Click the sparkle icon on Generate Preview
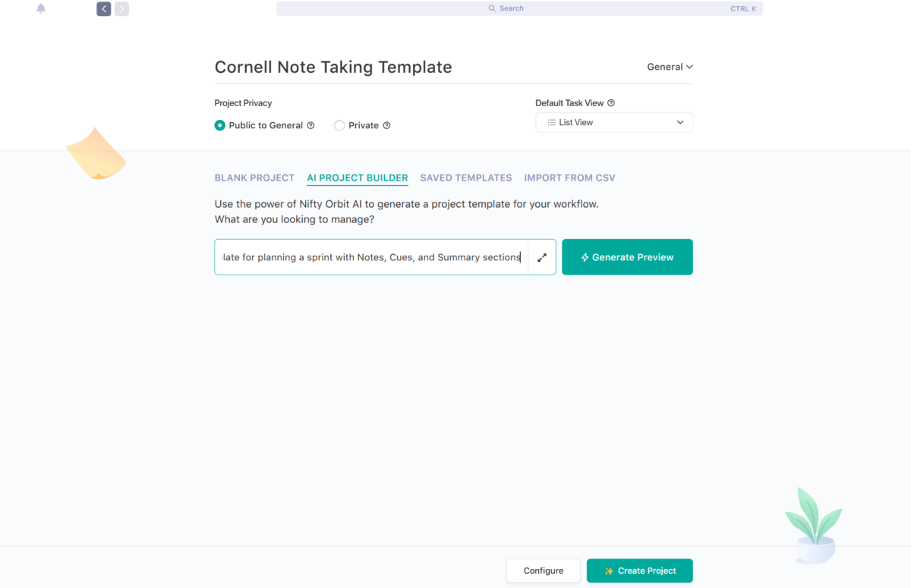The image size is (911, 588). pos(585,257)
